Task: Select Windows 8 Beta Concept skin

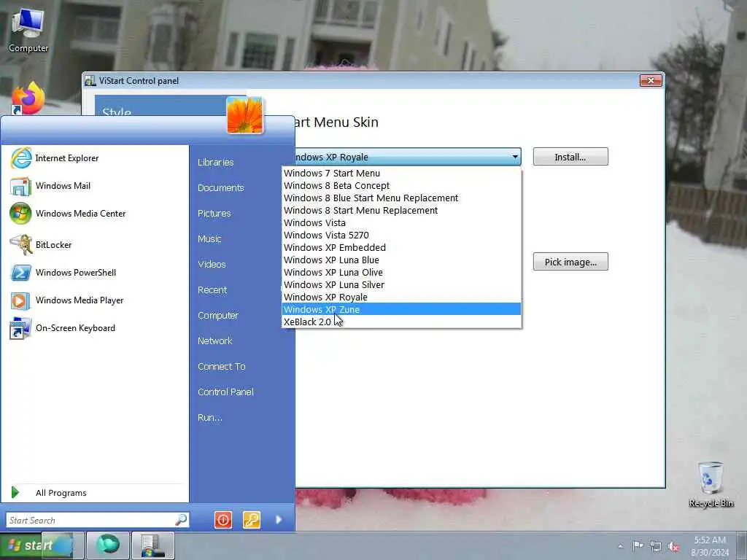Action: point(402,186)
